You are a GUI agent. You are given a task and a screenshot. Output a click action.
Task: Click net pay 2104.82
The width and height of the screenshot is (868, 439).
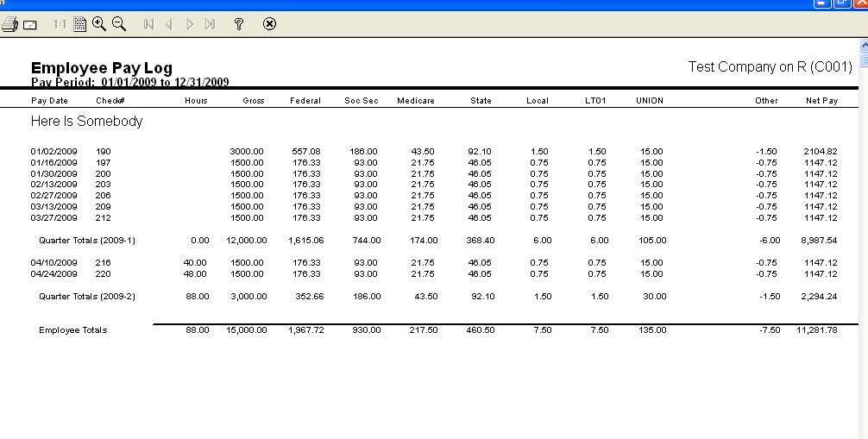click(821, 152)
